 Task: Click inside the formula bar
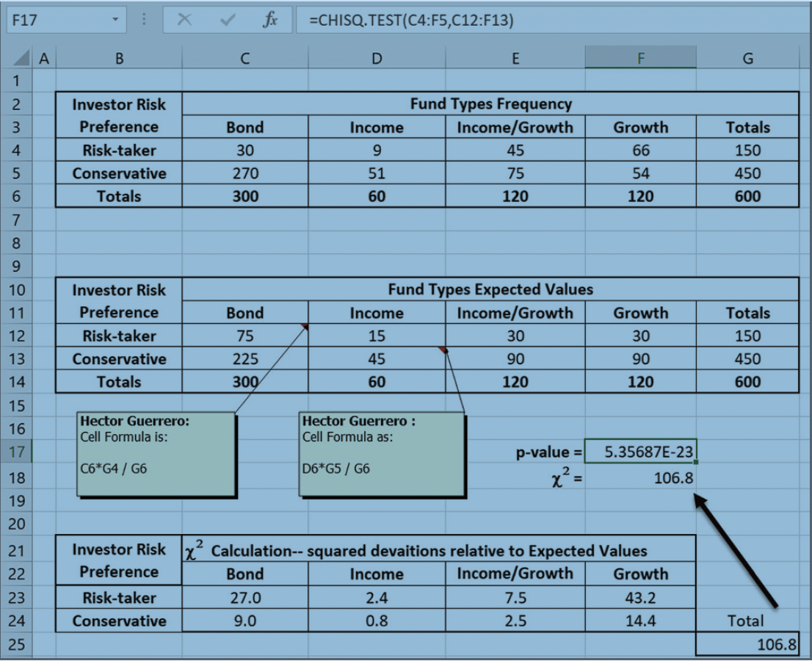441,21
